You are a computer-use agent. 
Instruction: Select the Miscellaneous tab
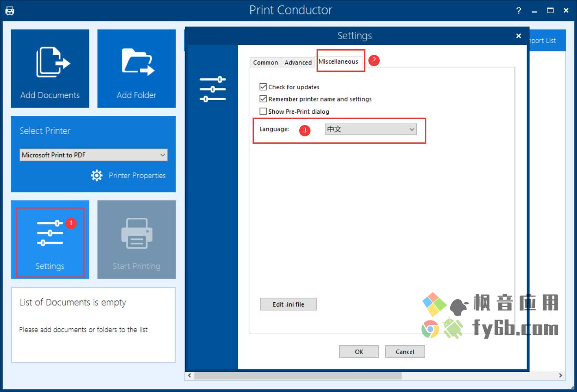coord(338,61)
